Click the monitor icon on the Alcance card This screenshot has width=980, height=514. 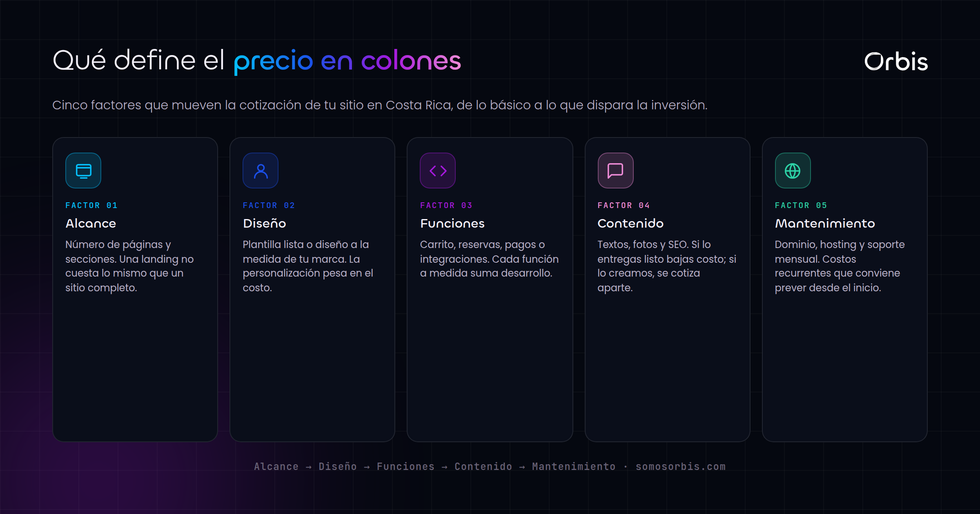tap(83, 171)
